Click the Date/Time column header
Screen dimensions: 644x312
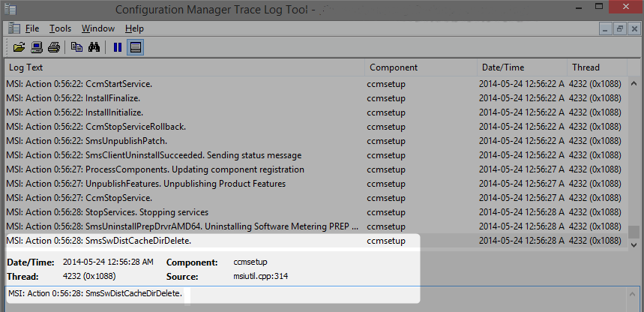(520, 67)
